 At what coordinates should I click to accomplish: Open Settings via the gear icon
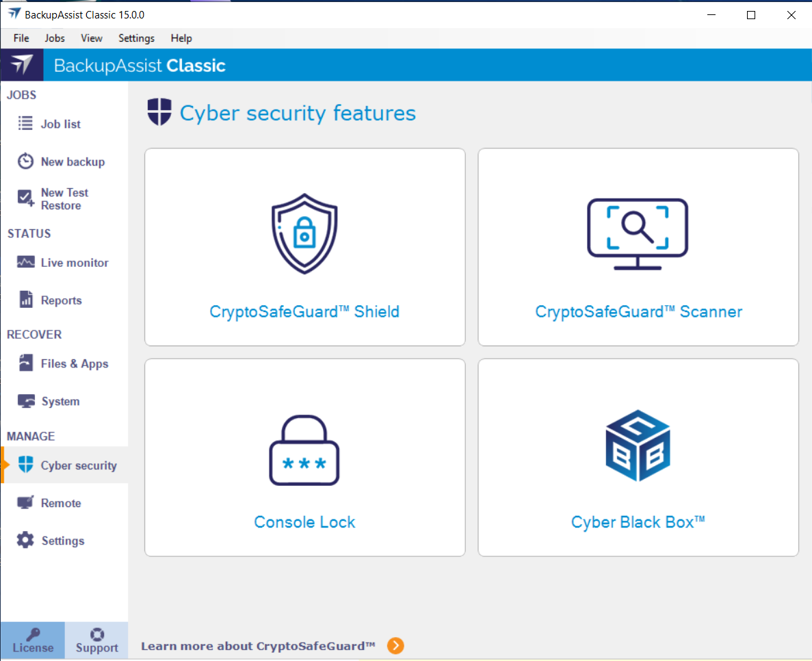25,540
